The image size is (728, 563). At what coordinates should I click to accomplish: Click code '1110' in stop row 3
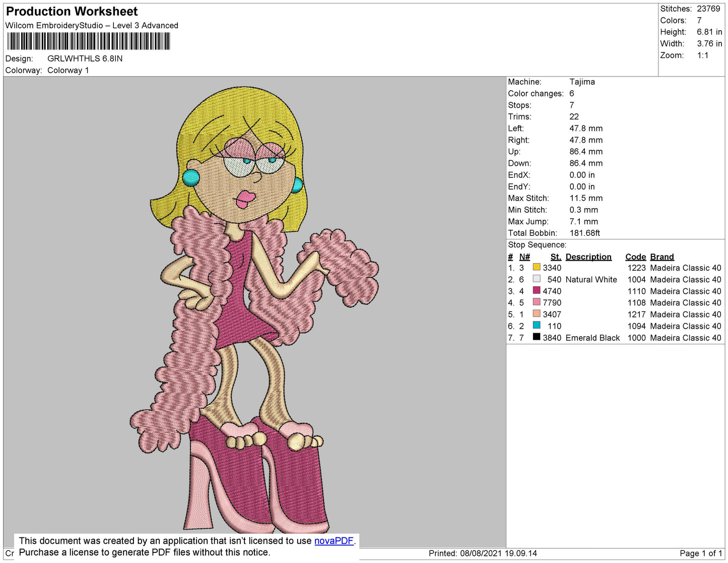[x=636, y=291]
